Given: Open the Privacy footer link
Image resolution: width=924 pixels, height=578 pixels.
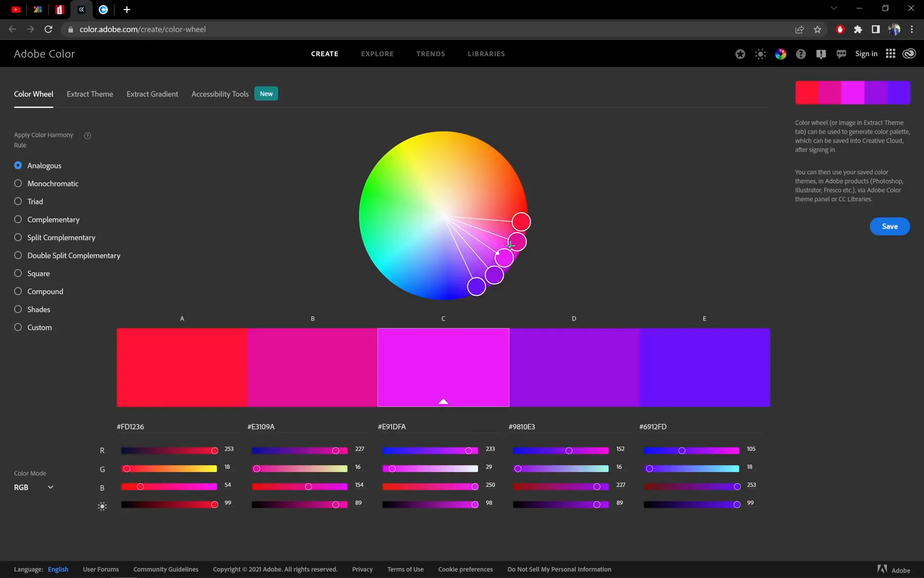Looking at the screenshot, I should [363, 569].
